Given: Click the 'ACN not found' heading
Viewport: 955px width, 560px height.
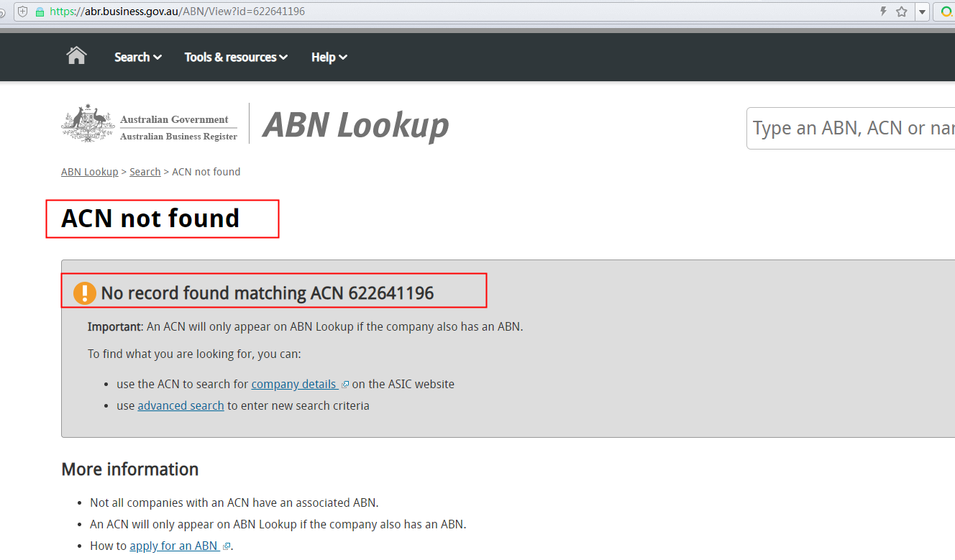Looking at the screenshot, I should tap(150, 219).
